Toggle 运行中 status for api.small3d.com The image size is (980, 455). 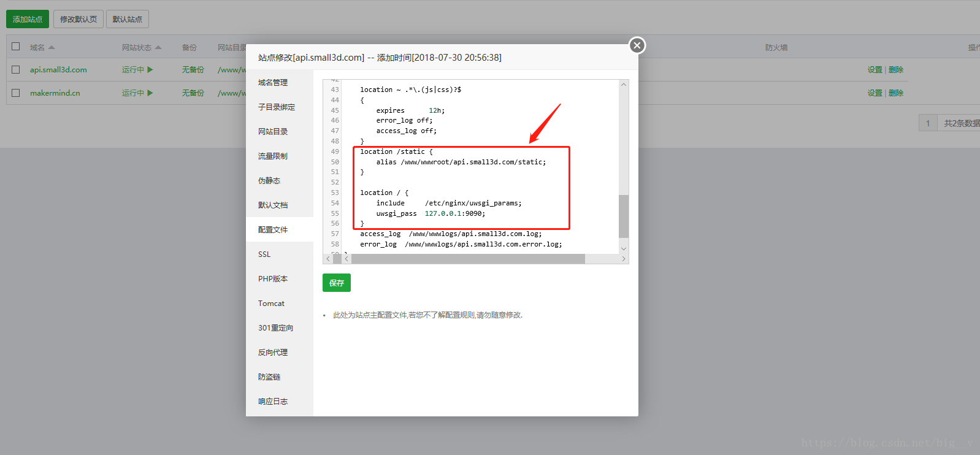pyautogui.click(x=137, y=70)
